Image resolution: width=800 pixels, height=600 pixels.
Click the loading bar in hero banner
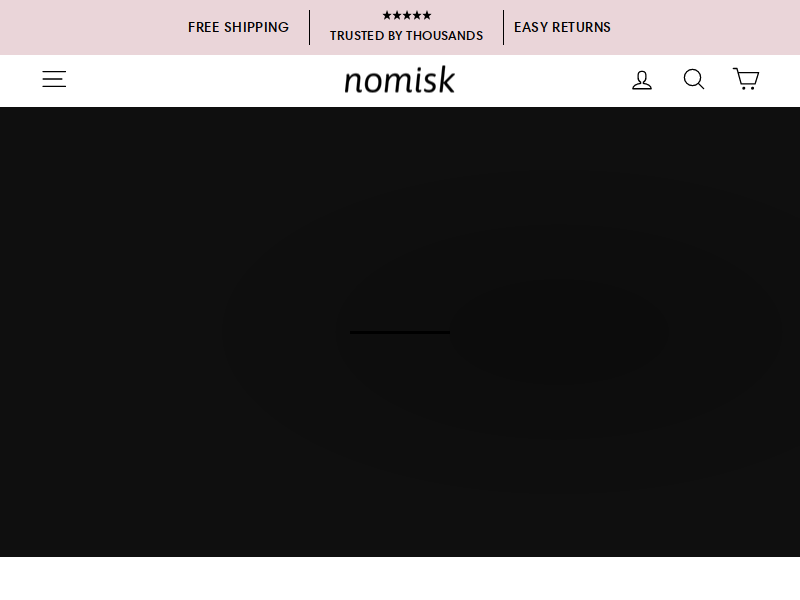[400, 333]
